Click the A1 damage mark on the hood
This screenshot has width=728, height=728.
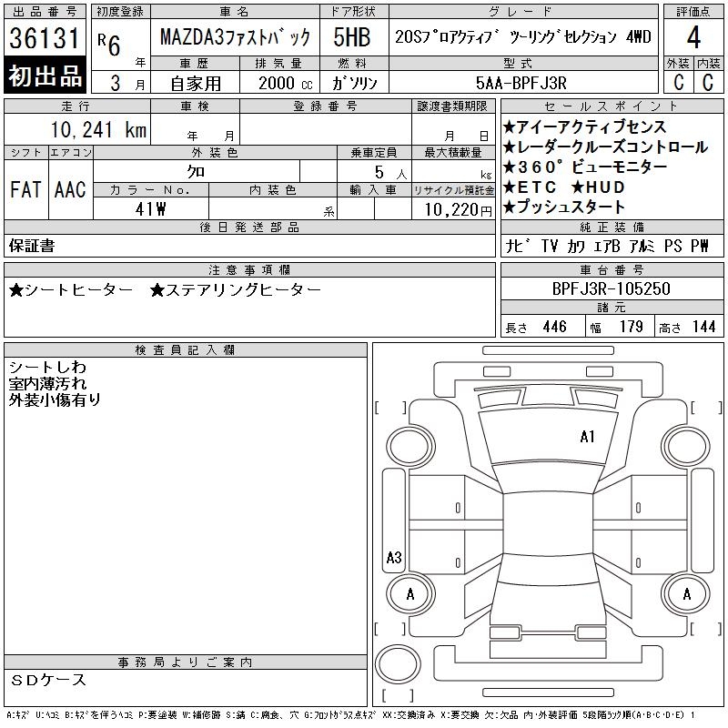click(587, 437)
